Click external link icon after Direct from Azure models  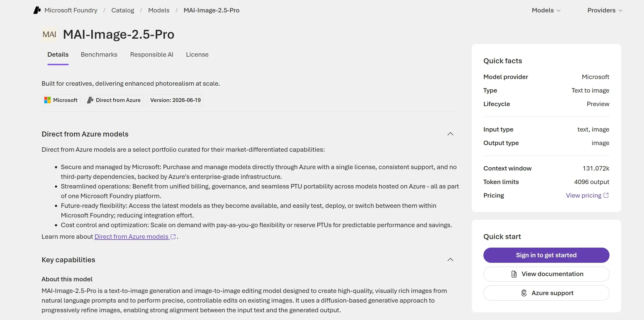pyautogui.click(x=173, y=237)
